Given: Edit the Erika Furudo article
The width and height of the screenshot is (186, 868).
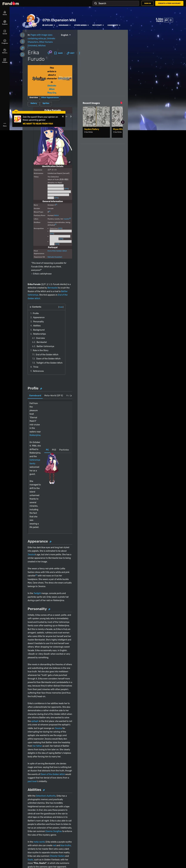Looking at the screenshot, I should pyautogui.click(x=71, y=53).
